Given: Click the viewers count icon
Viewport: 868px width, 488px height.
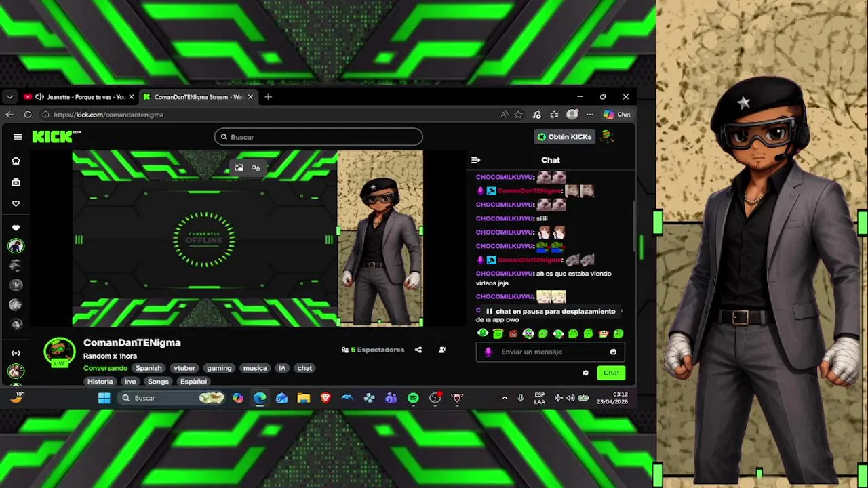Looking at the screenshot, I should [344, 350].
